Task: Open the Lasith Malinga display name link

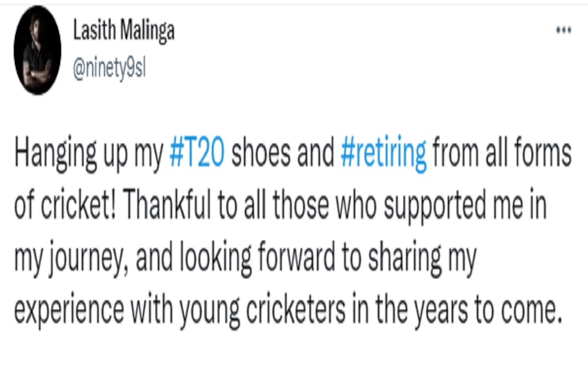Action: [123, 31]
